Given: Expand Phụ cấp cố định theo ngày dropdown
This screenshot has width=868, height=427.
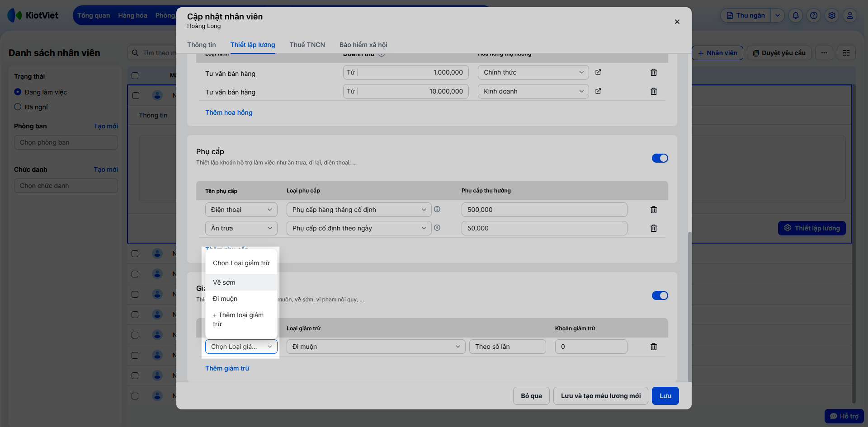Looking at the screenshot, I should click(359, 228).
